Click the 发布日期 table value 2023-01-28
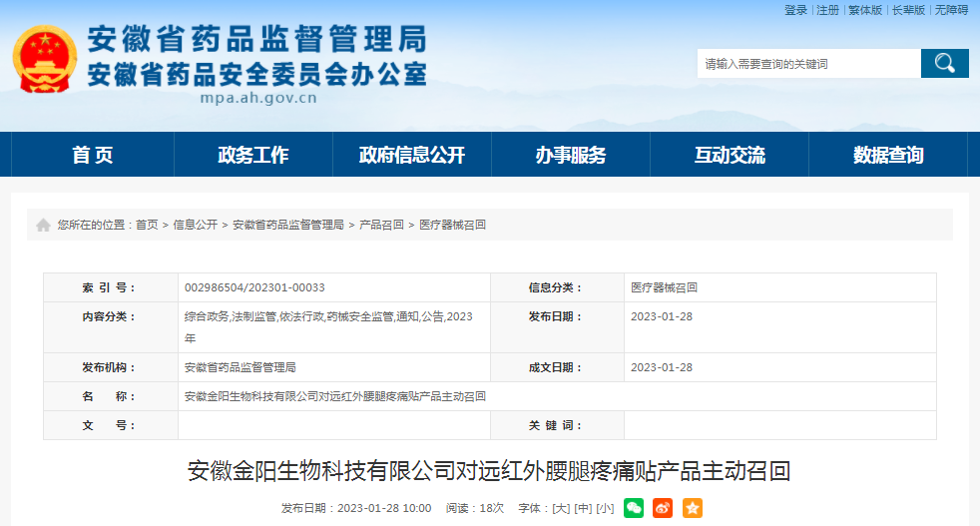 [x=662, y=316]
